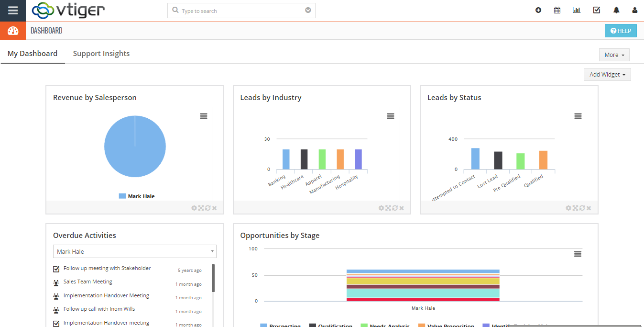
Task: Open the Tasks checkmark icon in header
Action: point(596,10)
